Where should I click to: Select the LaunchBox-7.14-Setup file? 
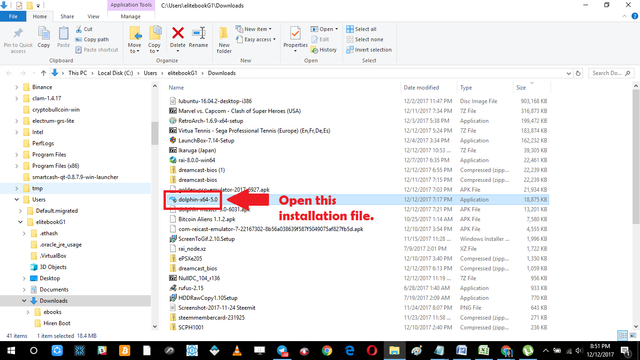[206, 140]
